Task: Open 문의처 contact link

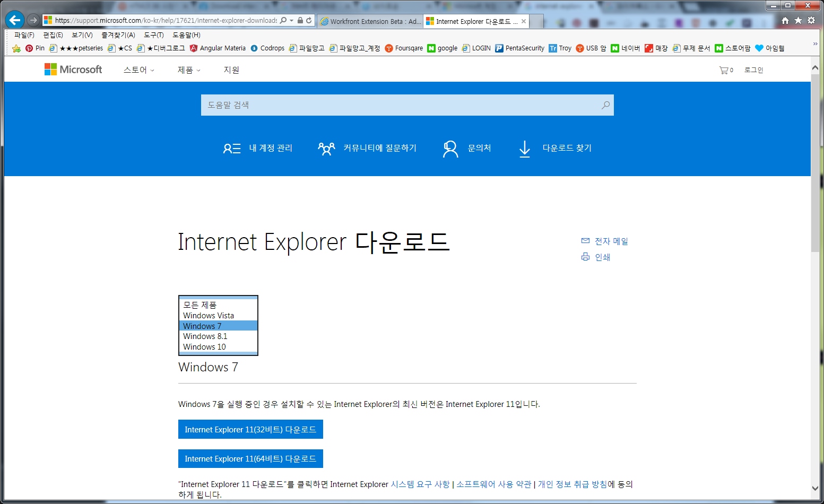Action: pyautogui.click(x=466, y=149)
